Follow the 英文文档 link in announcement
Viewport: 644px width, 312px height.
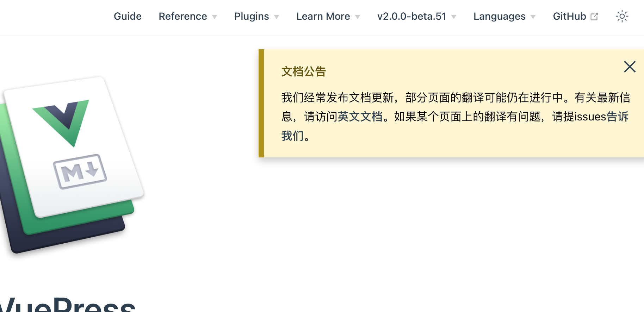360,117
